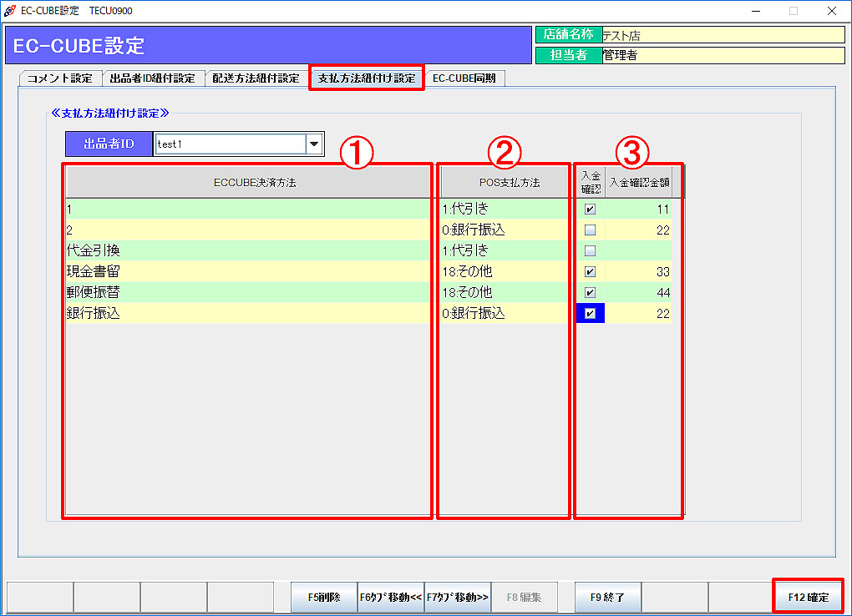The image size is (852, 616).
Task: Click the 入金確認金額 cell showing 44
Action: click(x=638, y=293)
